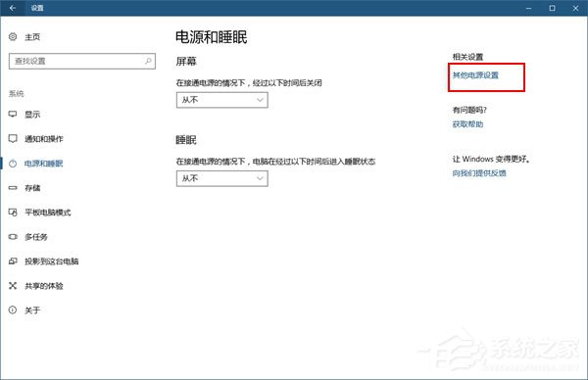Select 共享的体验 in the sidebar
The image size is (588, 380).
coord(44,286)
